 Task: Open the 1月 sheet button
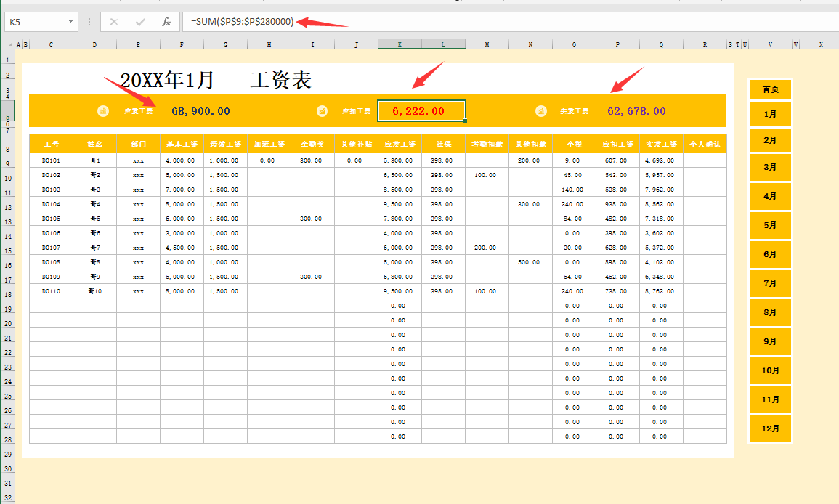(770, 114)
